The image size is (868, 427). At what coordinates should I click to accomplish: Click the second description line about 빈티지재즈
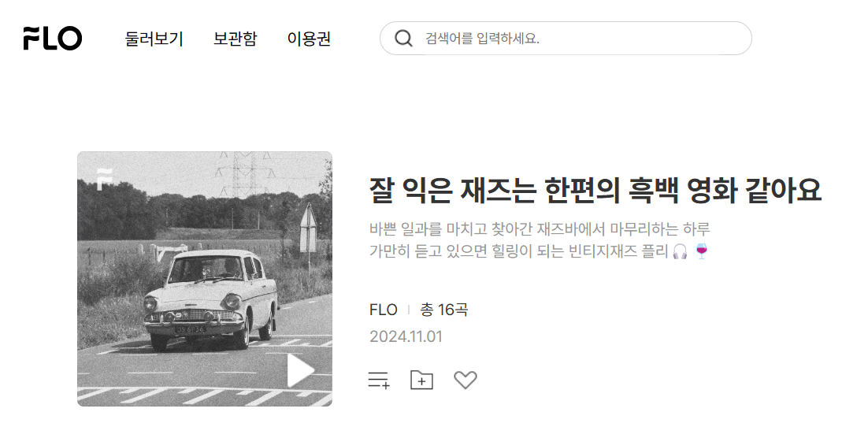539,252
